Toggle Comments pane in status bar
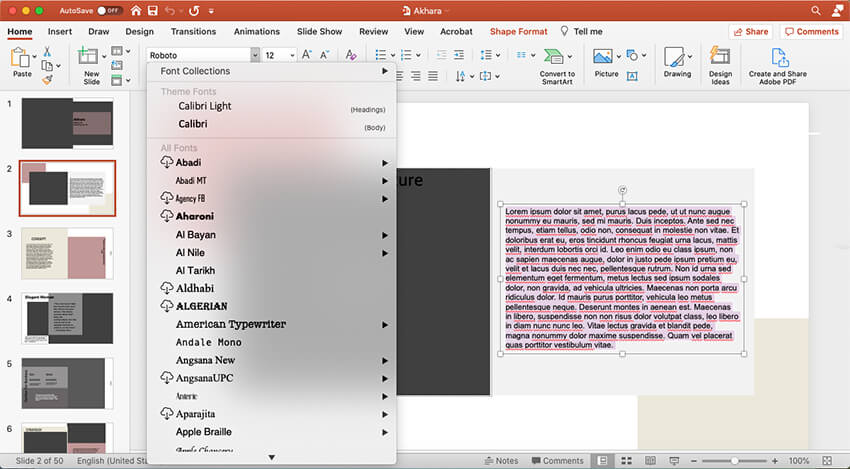This screenshot has height=469, width=850. (x=555, y=461)
